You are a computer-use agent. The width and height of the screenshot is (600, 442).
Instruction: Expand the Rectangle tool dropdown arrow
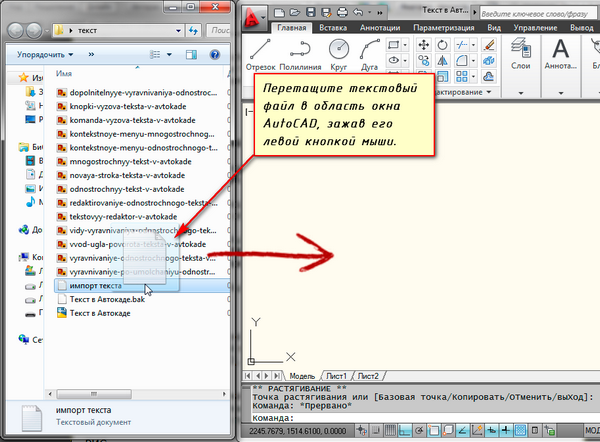coord(405,45)
